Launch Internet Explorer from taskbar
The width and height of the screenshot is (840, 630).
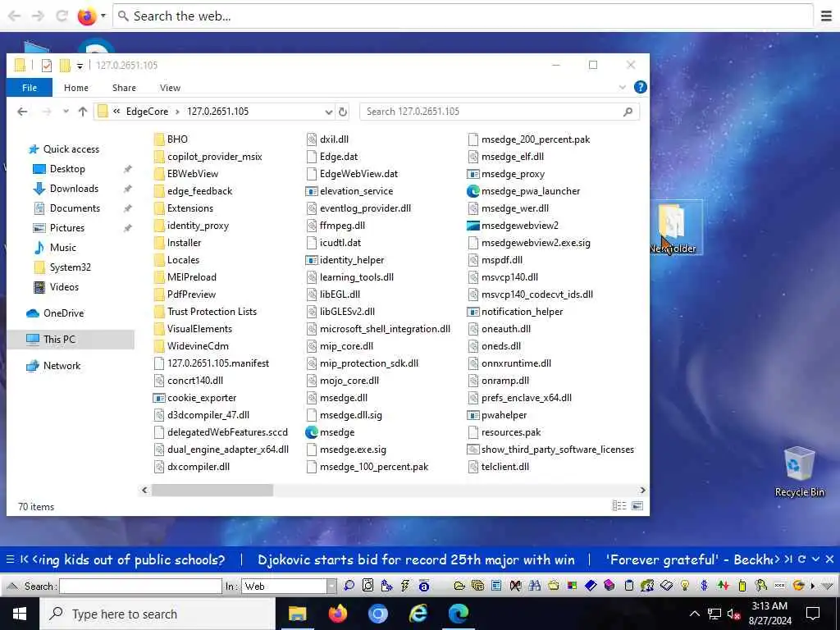(418, 614)
